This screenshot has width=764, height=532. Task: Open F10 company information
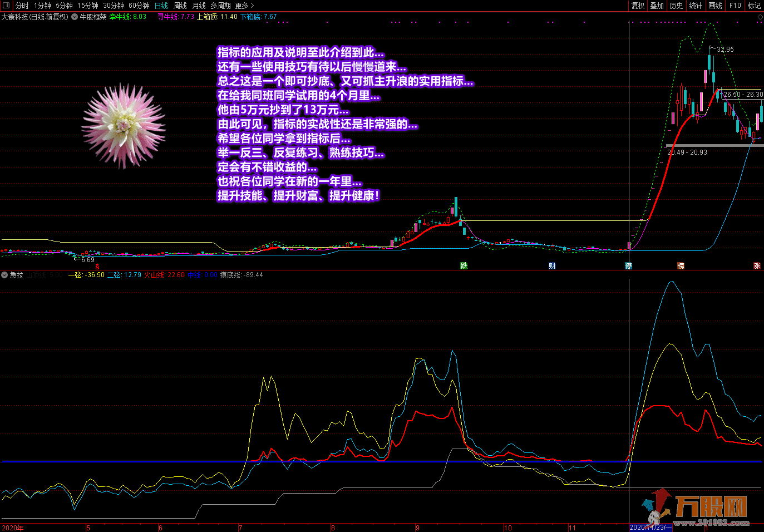735,6
